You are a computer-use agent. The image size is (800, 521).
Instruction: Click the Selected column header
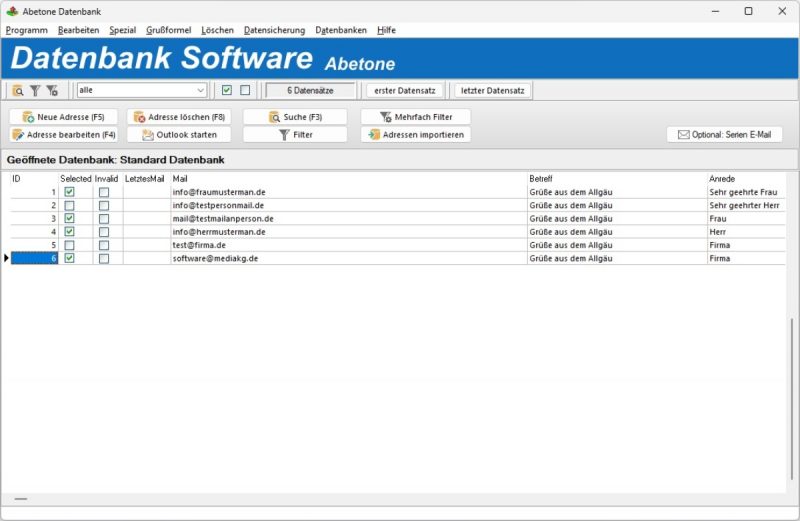pyautogui.click(x=76, y=179)
